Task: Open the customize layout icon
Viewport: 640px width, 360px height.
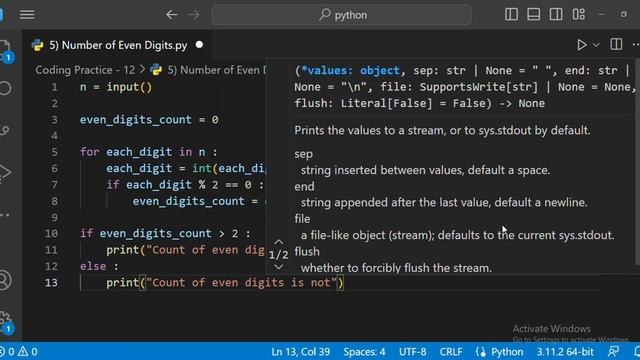Action: [578, 15]
